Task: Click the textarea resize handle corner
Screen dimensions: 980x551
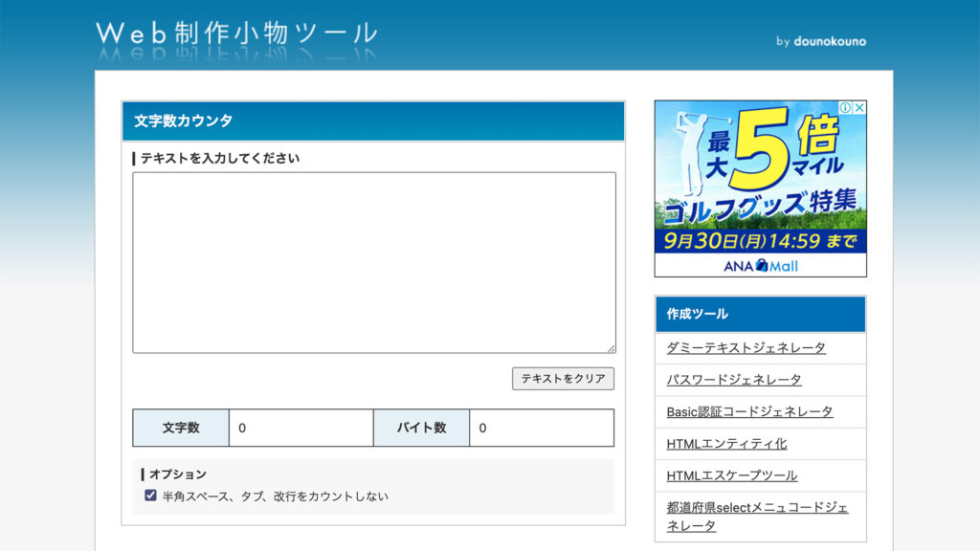Action: tap(611, 348)
